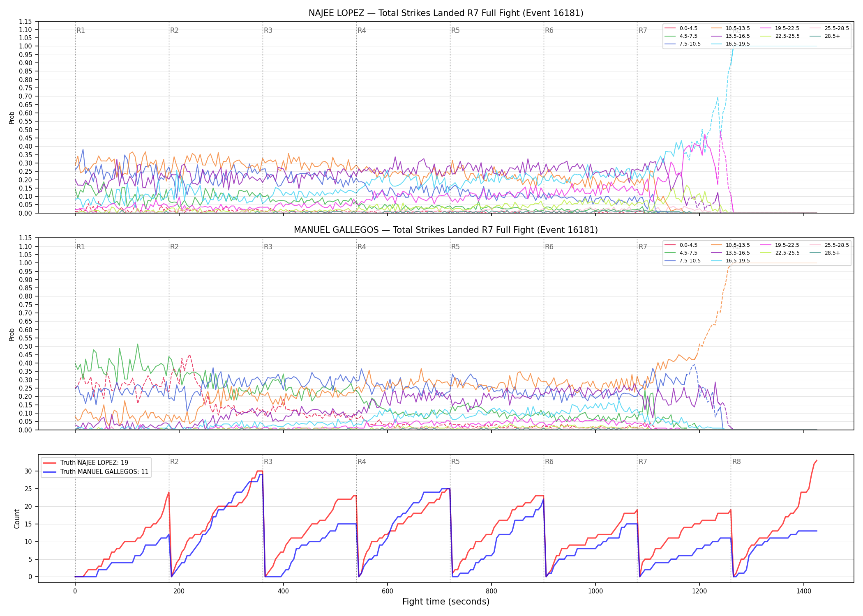
Task: Click Prob y-axis label of Lopez chart
Action: click(x=12, y=117)
